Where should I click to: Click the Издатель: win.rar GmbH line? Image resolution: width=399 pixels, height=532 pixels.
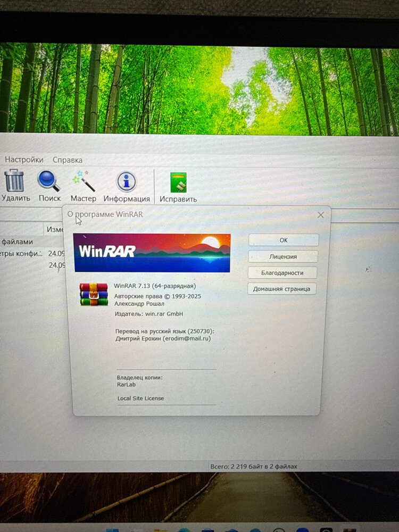[x=148, y=314]
